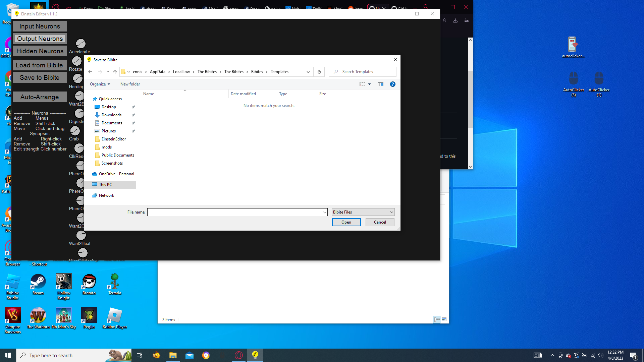Toggle the preview pane button
644x362 pixels.
381,84
